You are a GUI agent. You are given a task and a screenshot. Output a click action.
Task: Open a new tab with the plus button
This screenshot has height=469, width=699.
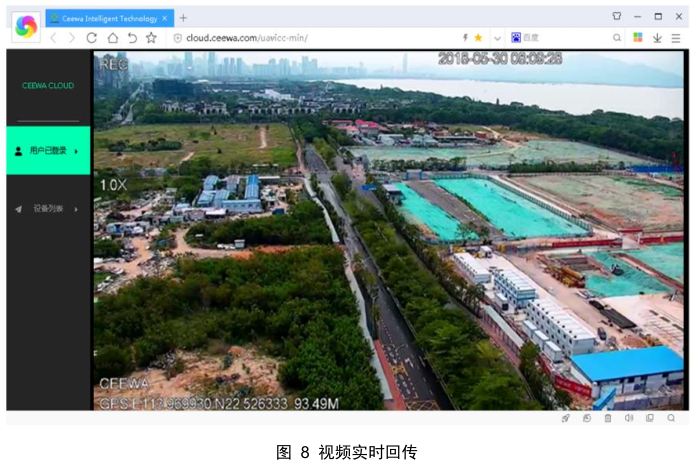pyautogui.click(x=183, y=17)
